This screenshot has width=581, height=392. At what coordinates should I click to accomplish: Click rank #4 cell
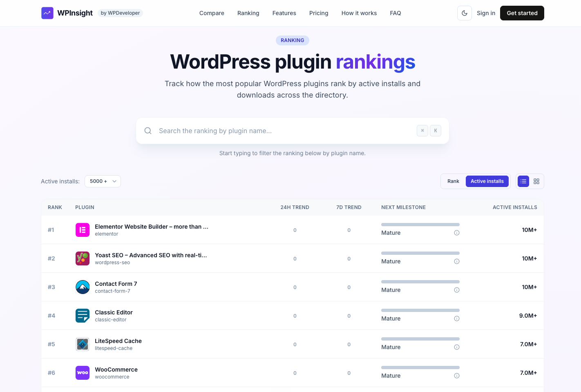[51, 316]
